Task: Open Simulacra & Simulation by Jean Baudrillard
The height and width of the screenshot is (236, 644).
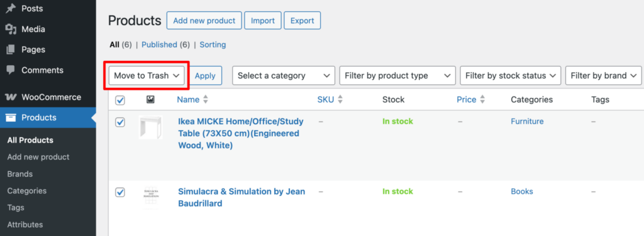Action: 241,198
